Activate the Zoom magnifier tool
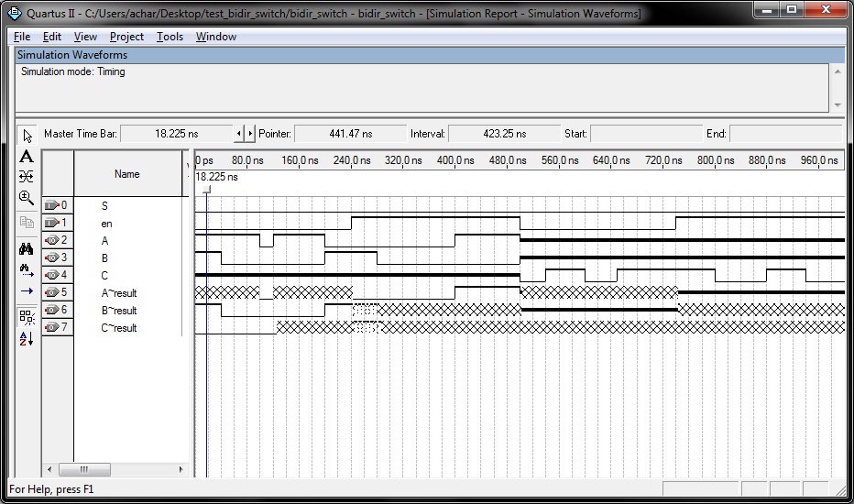The height and width of the screenshot is (504, 854). [27, 198]
